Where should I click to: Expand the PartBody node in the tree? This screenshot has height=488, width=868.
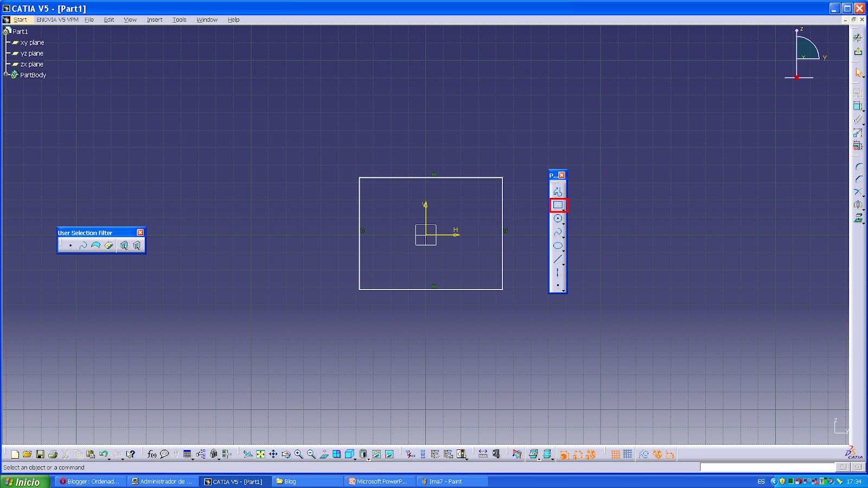point(6,75)
